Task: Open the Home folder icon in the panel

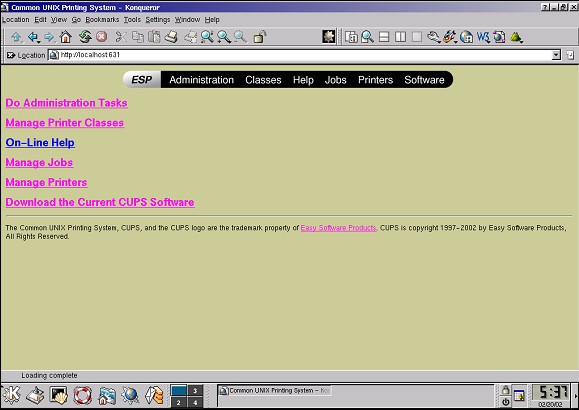Action: coord(106,396)
